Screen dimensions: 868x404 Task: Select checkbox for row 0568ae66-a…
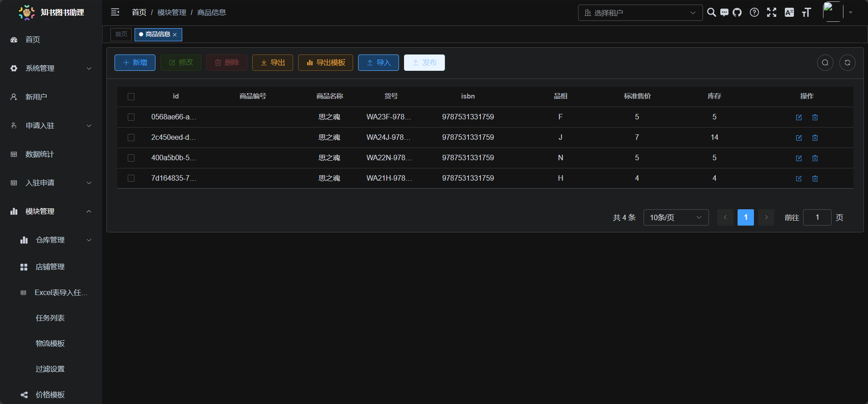(131, 117)
